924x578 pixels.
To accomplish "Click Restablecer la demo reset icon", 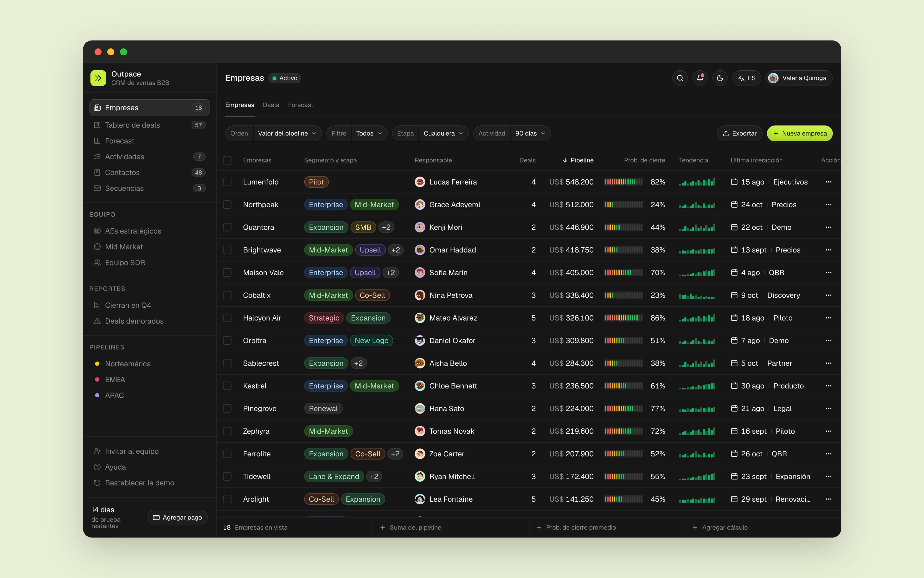I will click(x=97, y=483).
